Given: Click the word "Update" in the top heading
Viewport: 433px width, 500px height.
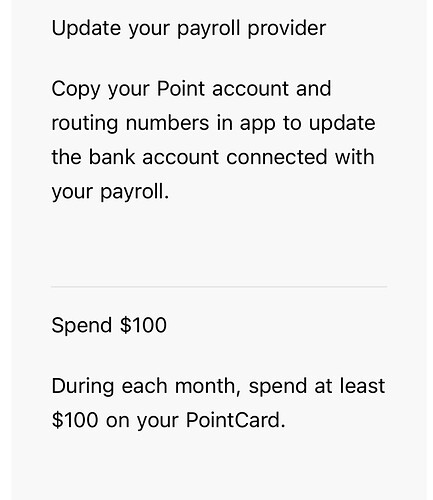Looking at the screenshot, I should pyautogui.click(x=86, y=28).
